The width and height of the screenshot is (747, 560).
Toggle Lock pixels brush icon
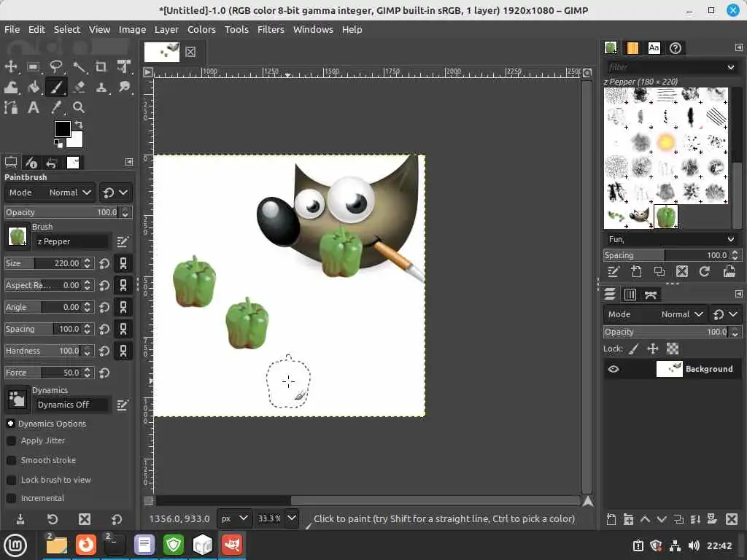tap(634, 349)
